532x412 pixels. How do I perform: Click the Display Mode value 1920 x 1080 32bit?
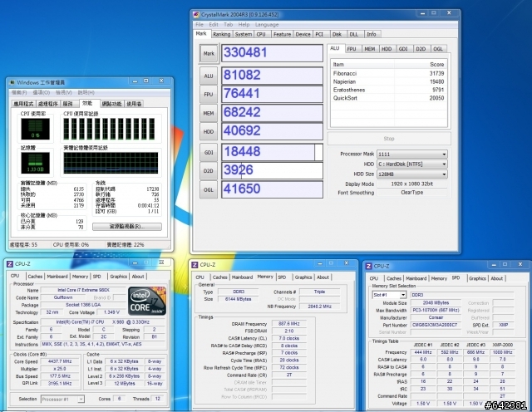pyautogui.click(x=412, y=184)
